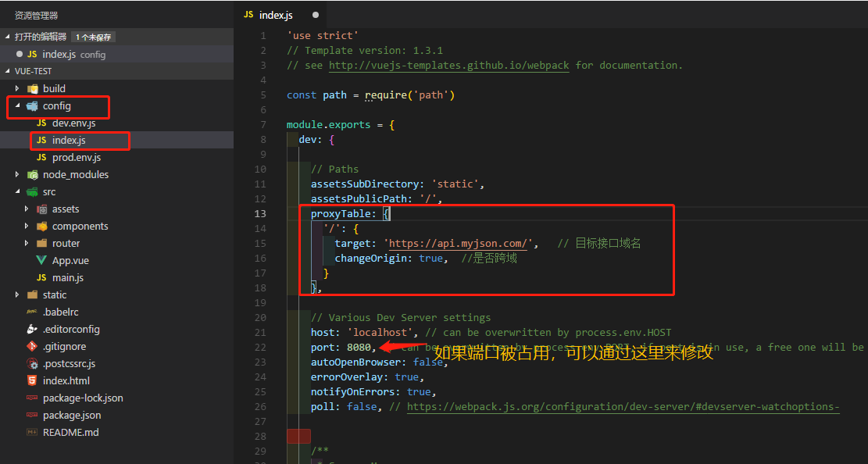Expand the static folder
Screen dimensions: 868x464
[x=17, y=295]
